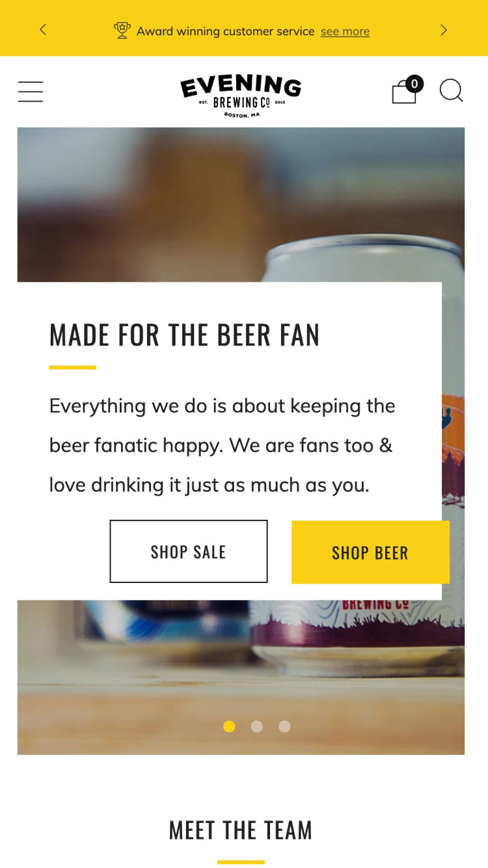This screenshot has width=488, height=868.
Task: Click the Evening Brewing Co logo
Action: pyautogui.click(x=241, y=96)
